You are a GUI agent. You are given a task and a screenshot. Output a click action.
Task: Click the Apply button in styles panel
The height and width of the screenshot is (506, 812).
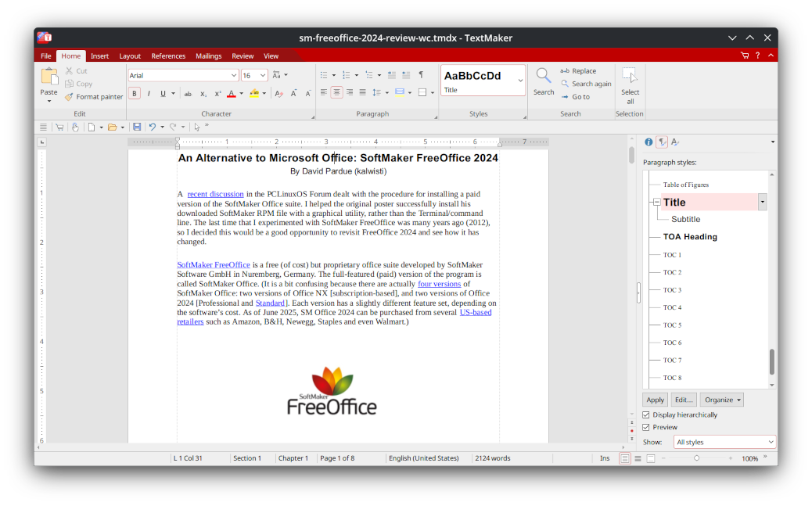(x=655, y=400)
